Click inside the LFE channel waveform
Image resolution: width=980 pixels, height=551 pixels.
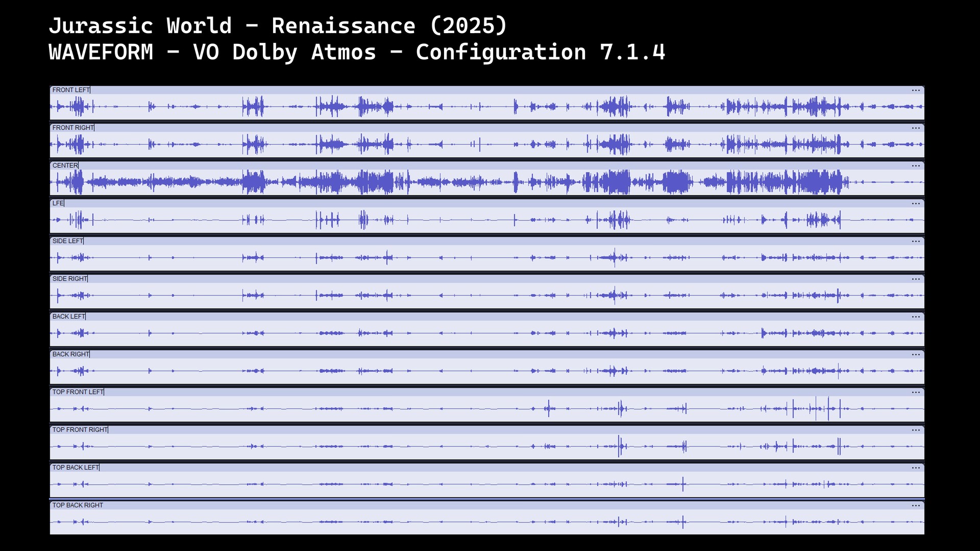pyautogui.click(x=485, y=220)
